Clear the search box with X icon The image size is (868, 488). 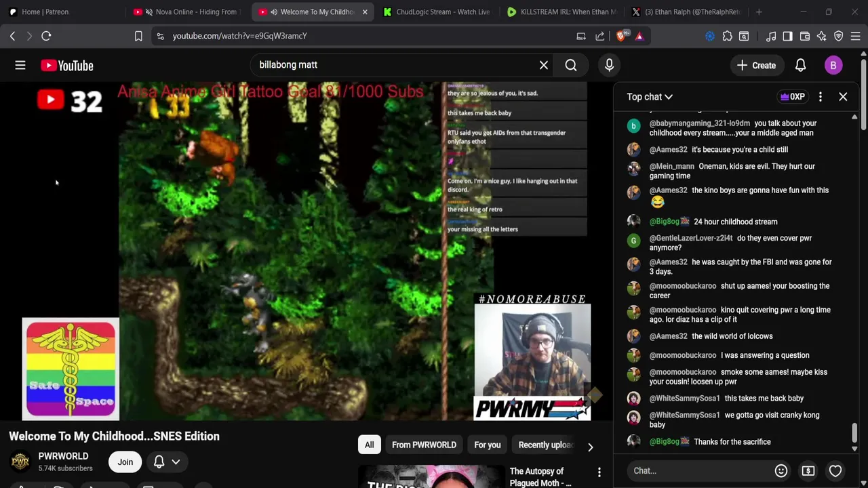pyautogui.click(x=544, y=65)
